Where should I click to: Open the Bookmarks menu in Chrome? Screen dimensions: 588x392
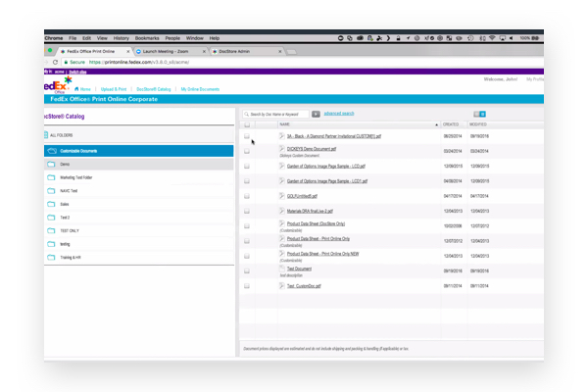(145, 38)
